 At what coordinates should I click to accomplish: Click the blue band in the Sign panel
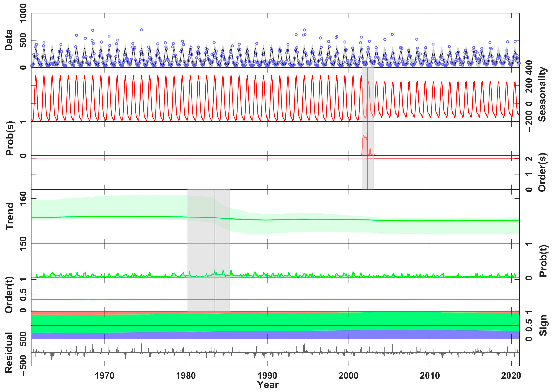click(x=275, y=335)
